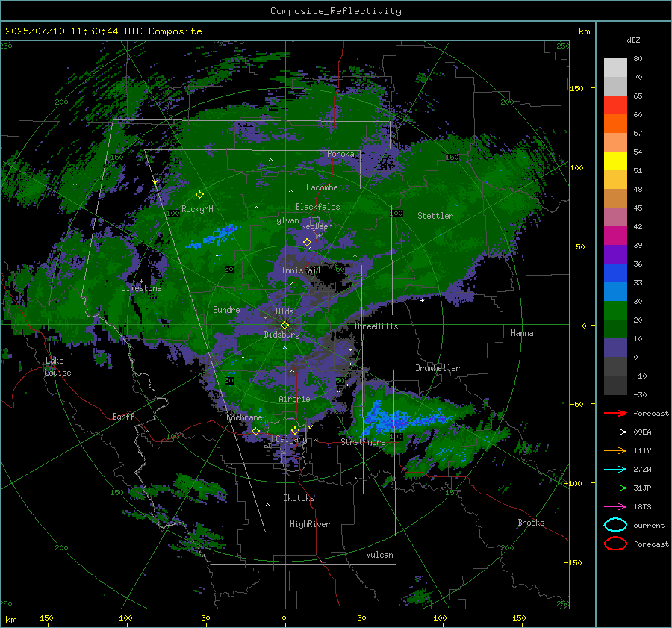
Task: Click the red forecast arrow in legend
Action: pyautogui.click(x=615, y=413)
